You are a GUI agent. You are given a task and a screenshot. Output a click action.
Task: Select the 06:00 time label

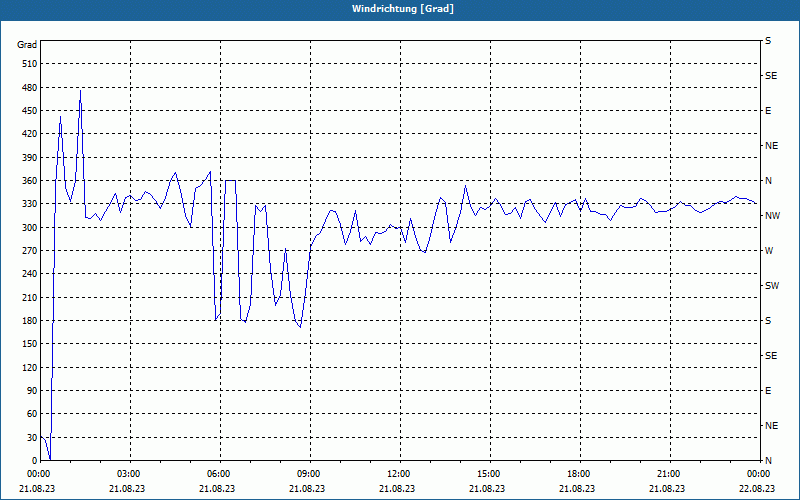217,473
